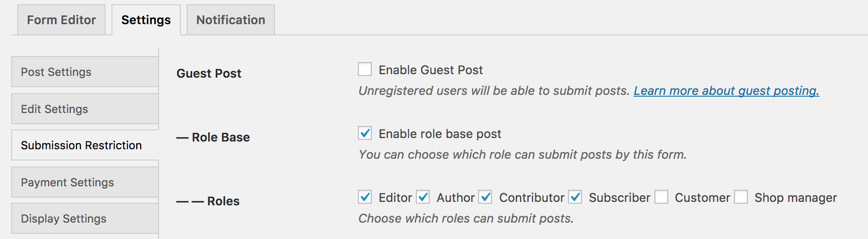Click the "Shop manager" label text
Image resolution: width=868 pixels, height=239 pixels.
coord(795,198)
